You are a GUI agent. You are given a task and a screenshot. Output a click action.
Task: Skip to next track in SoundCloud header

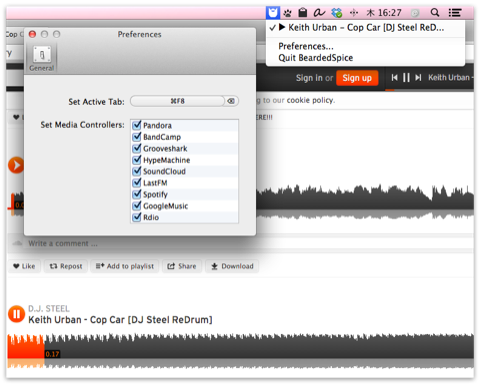[418, 78]
